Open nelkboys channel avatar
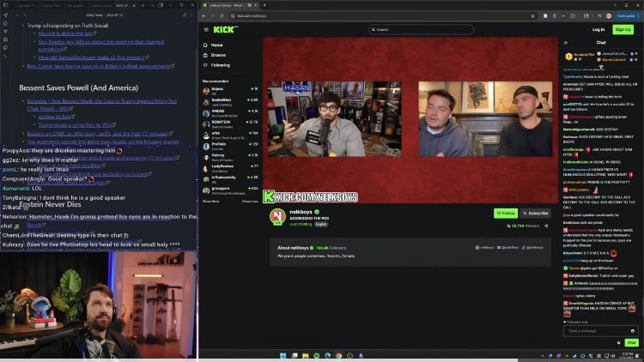The image size is (644, 362). pyautogui.click(x=277, y=216)
